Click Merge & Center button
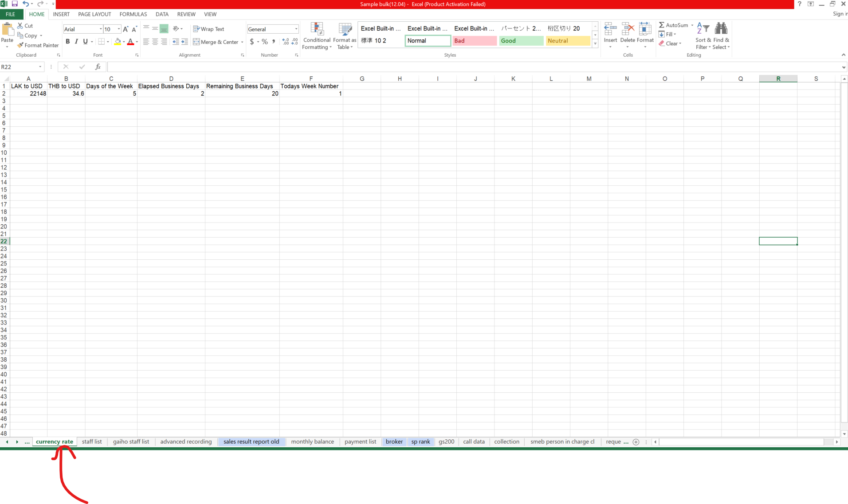The image size is (848, 504). (x=216, y=42)
